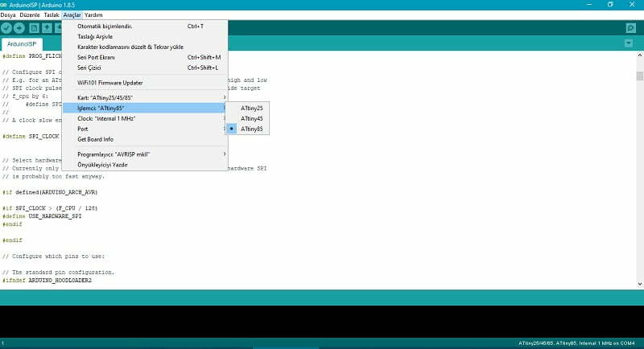Minimize the Arduino window

tap(589, 5)
